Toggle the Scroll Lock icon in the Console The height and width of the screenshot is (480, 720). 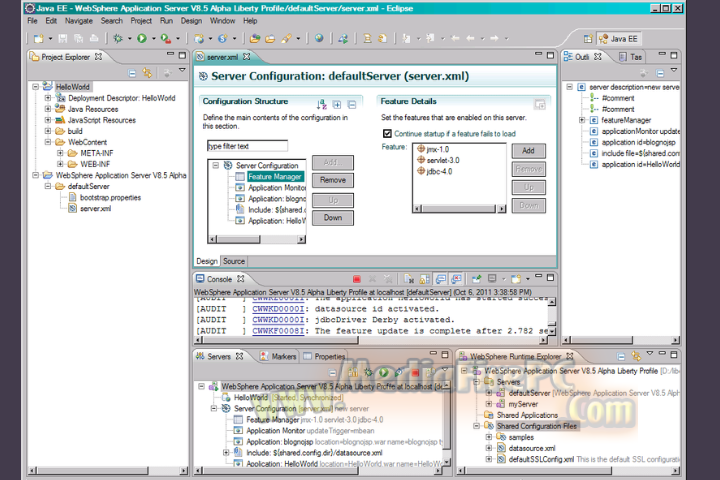(x=425, y=279)
